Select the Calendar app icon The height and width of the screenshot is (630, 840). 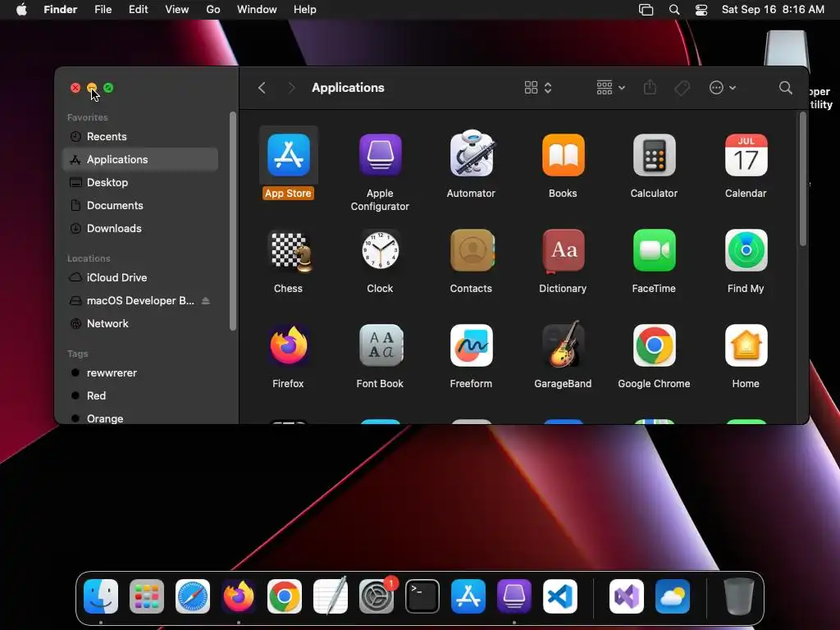coord(746,155)
